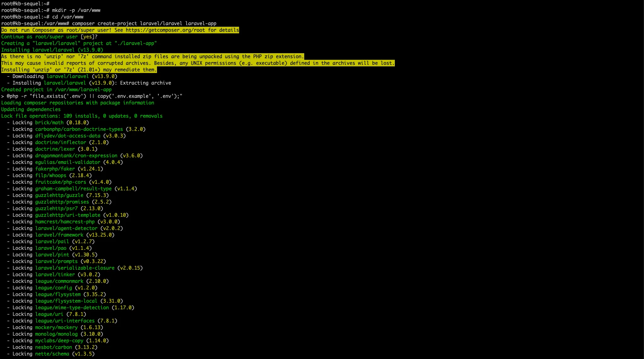The image size is (644, 359).
Task: Click the egulias/email-validator package name
Action: [x=68, y=162]
